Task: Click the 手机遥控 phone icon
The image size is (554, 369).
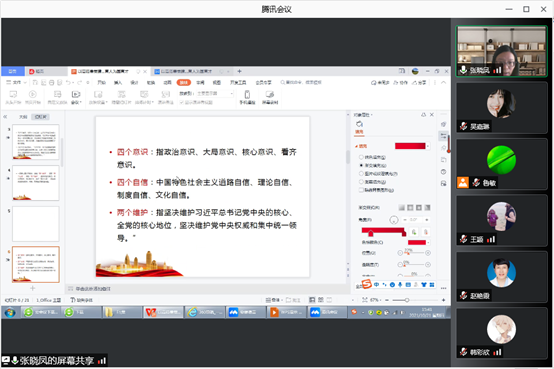Action: [x=247, y=94]
